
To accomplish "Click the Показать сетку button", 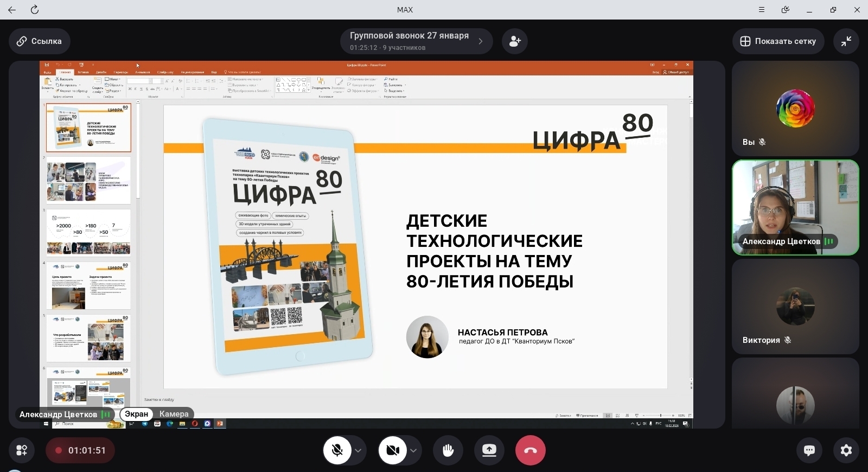I will pyautogui.click(x=778, y=41).
